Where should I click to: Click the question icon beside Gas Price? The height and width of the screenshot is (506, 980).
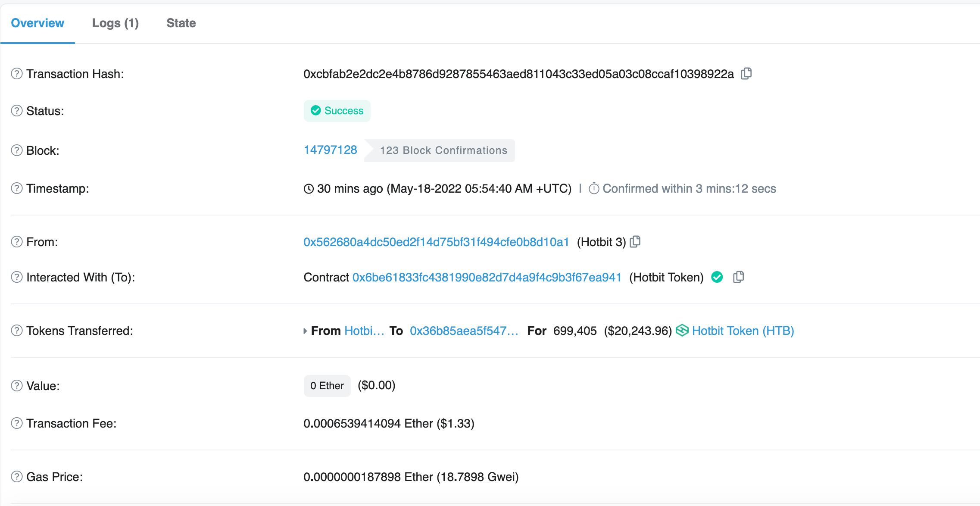click(x=16, y=477)
